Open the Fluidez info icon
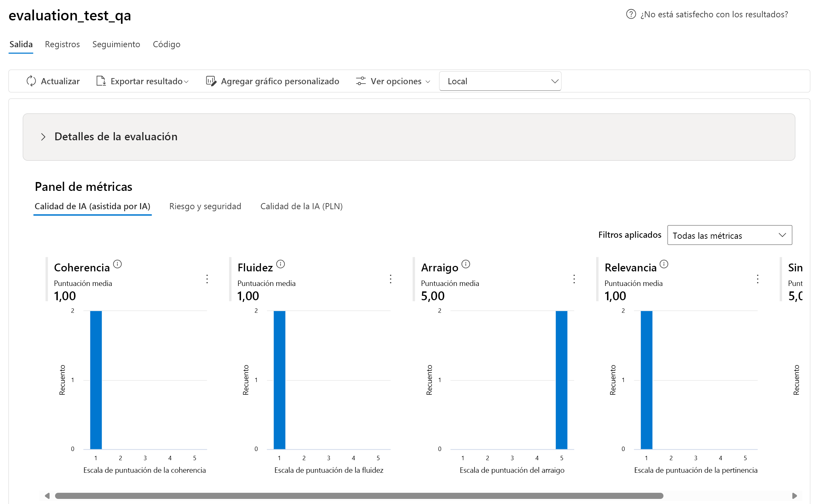 pos(280,264)
